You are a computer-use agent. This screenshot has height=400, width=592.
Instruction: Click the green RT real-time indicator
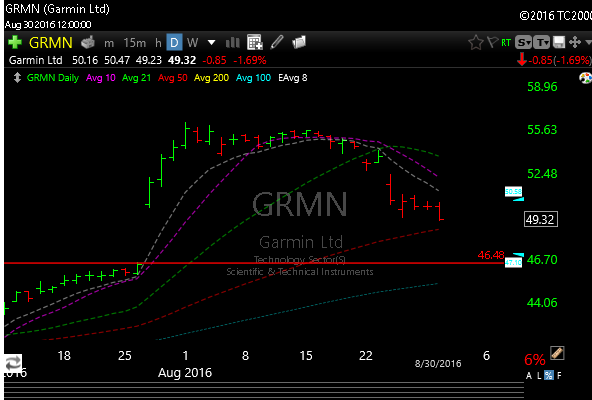tap(506, 43)
